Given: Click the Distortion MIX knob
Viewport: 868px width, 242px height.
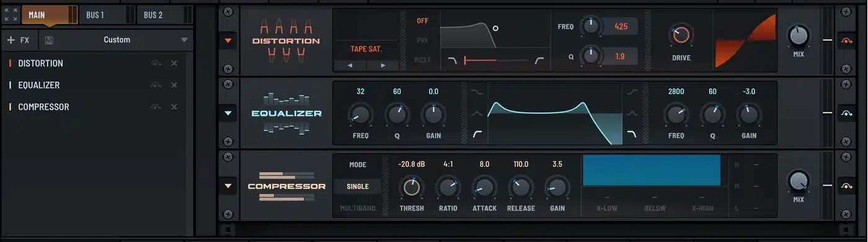Looking at the screenshot, I should click(x=799, y=35).
